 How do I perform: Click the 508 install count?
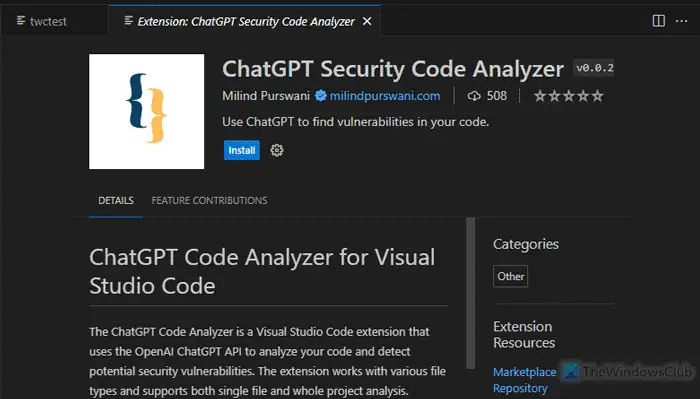(497, 96)
